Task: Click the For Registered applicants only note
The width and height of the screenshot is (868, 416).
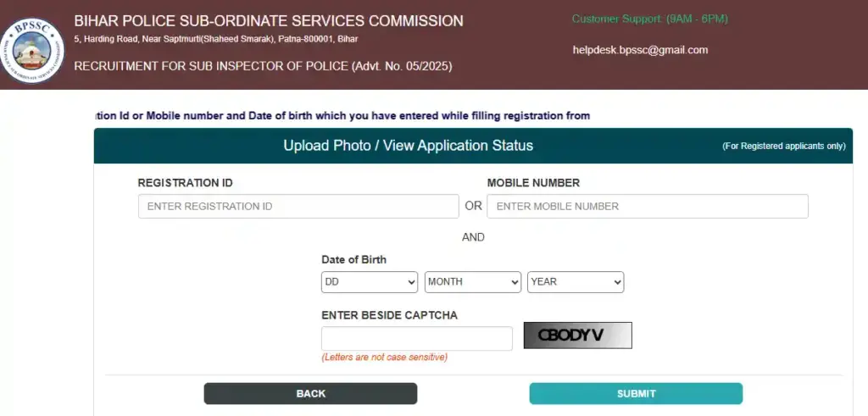Action: point(783,147)
